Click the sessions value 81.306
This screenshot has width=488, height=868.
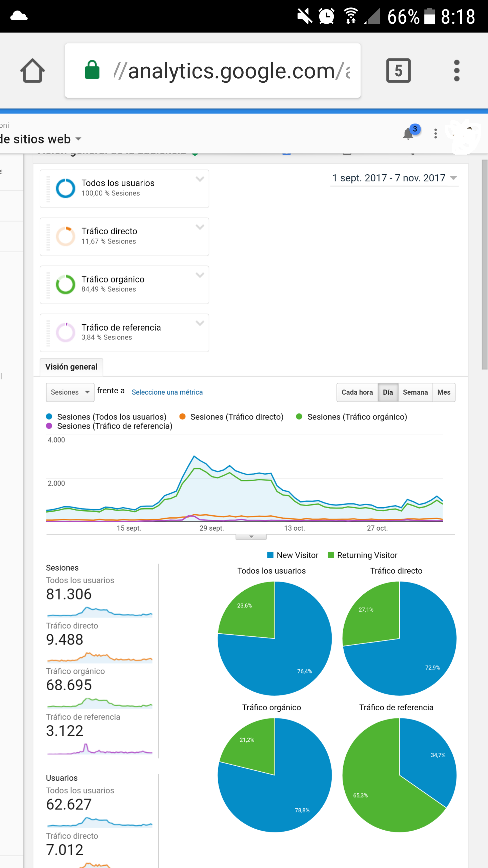click(69, 594)
